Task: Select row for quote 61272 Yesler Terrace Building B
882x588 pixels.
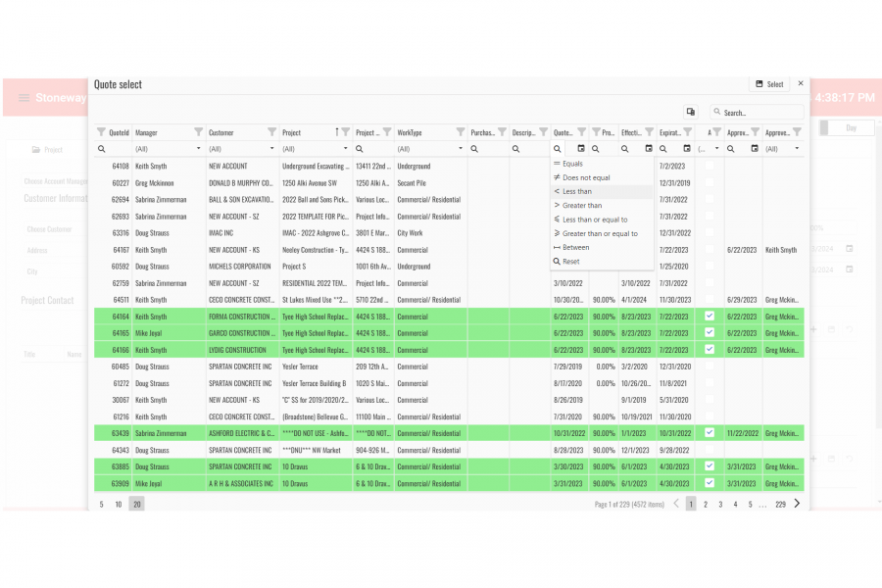Action: [449, 383]
